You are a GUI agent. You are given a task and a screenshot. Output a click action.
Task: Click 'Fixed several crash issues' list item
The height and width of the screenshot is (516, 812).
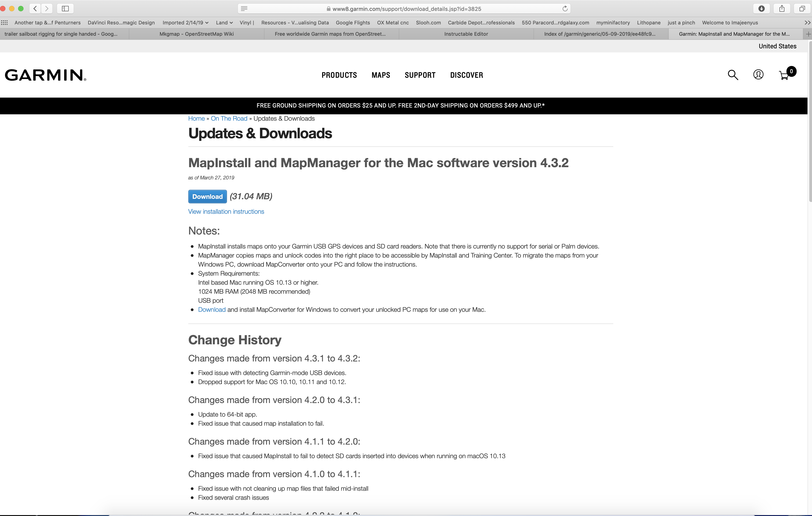pos(233,498)
